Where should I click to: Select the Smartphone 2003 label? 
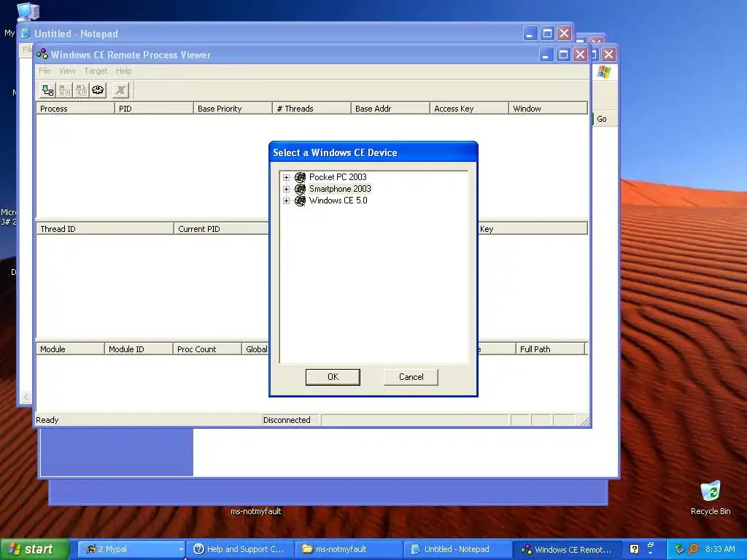340,189
